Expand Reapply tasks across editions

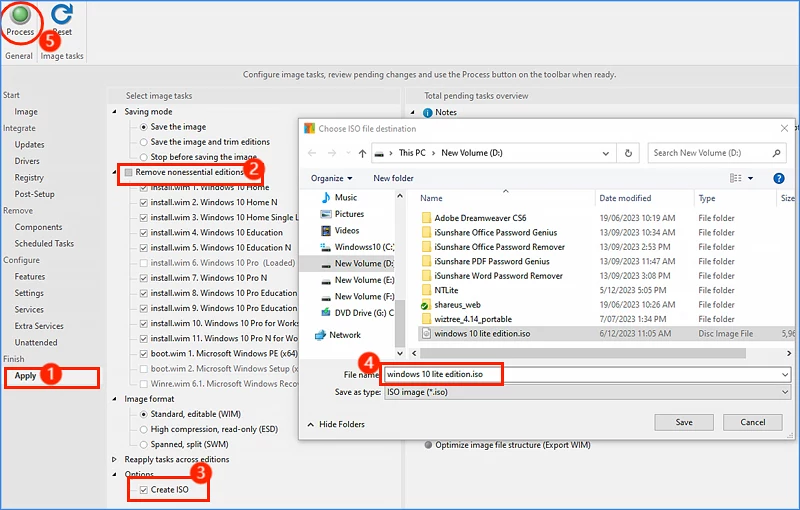114,460
